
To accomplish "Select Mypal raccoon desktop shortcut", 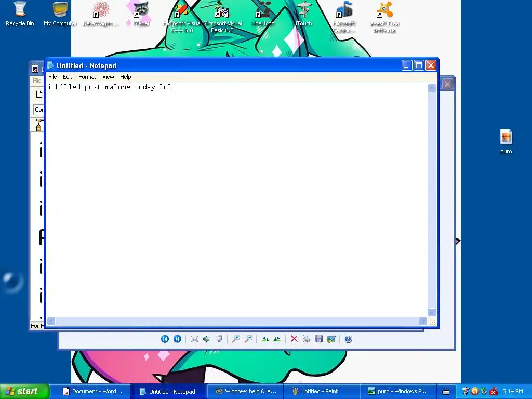I will (141, 14).
